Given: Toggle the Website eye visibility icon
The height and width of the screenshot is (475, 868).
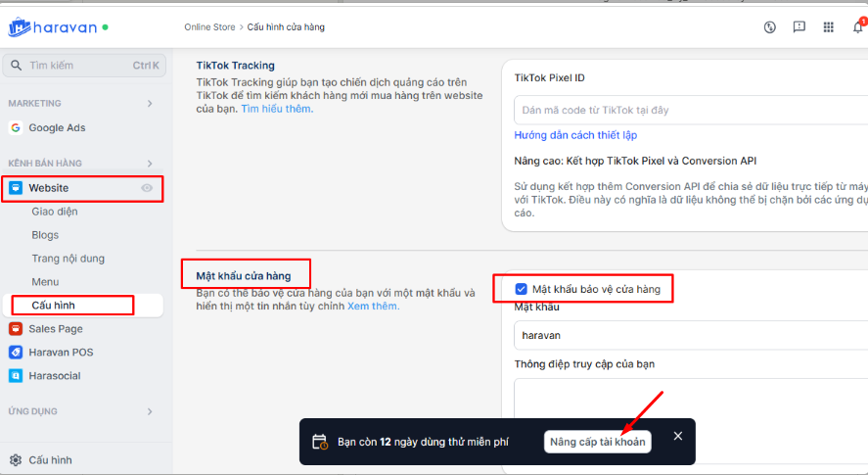Looking at the screenshot, I should pos(147,188).
